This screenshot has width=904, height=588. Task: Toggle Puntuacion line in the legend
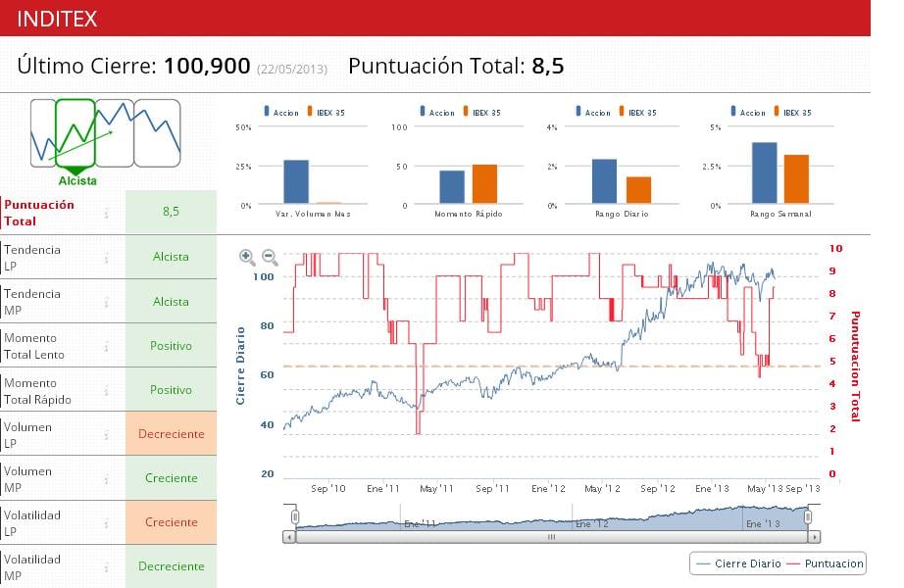coord(825,563)
